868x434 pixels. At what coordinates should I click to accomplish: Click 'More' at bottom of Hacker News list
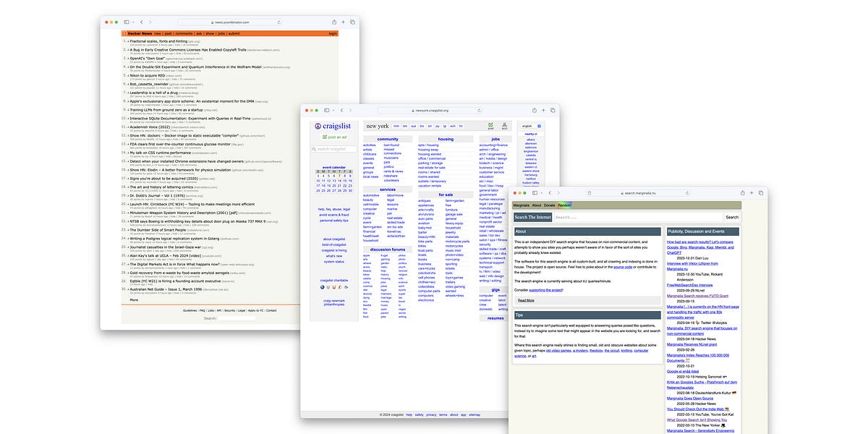(x=134, y=299)
